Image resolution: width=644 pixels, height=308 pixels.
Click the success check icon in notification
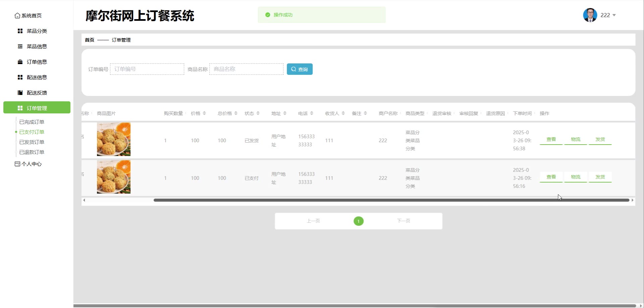click(x=268, y=15)
